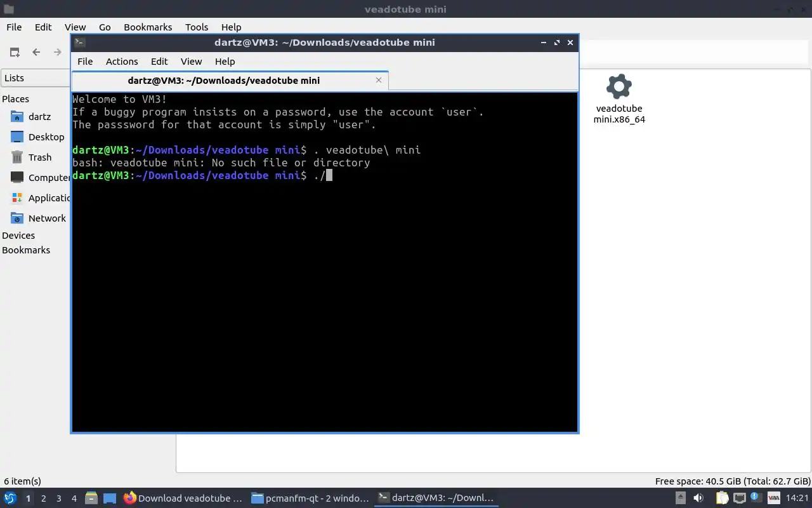Viewport: 812px width, 508px height.
Task: Open the terminal Help menu
Action: [x=225, y=62]
